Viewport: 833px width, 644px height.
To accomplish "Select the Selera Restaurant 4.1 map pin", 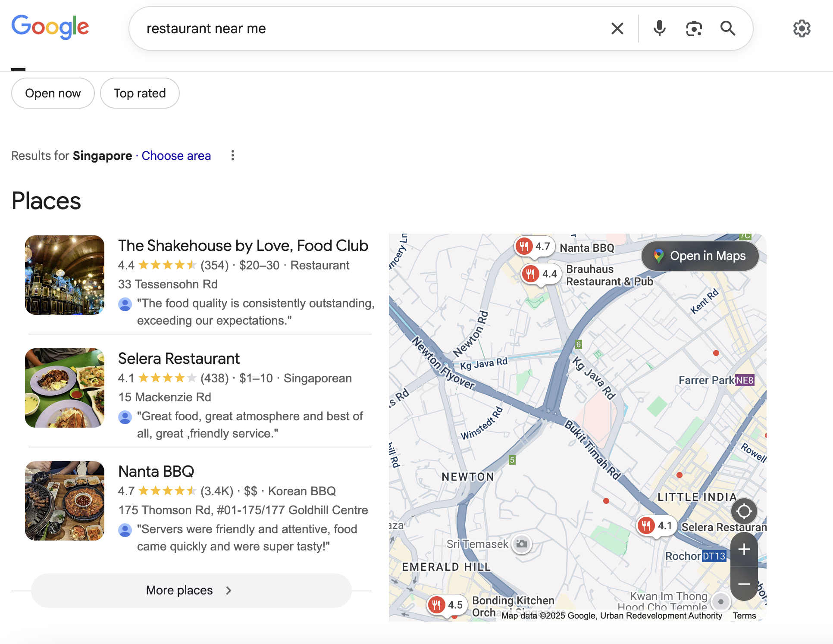I will coord(657,526).
